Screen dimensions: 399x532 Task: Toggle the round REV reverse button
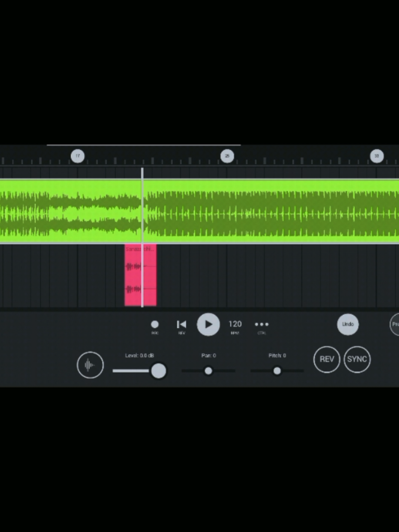click(x=327, y=359)
